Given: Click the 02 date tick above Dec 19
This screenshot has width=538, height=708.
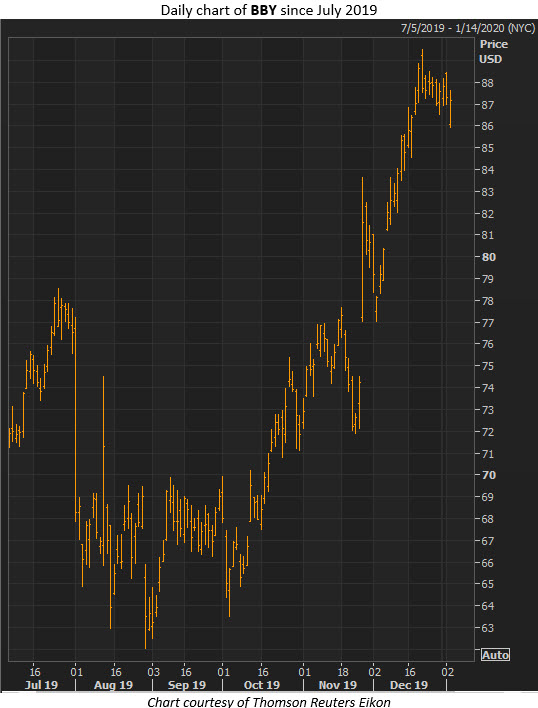Looking at the screenshot, I should click(x=374, y=672).
